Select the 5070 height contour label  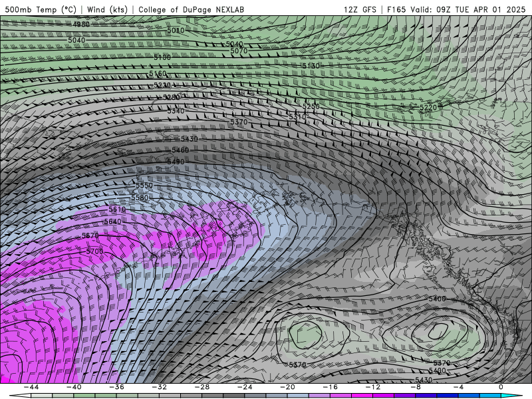point(239,51)
